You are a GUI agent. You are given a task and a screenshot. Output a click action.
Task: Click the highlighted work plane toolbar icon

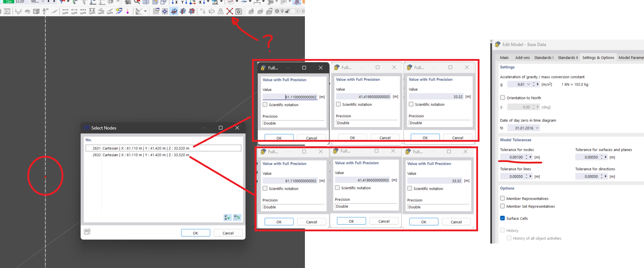(174, 12)
